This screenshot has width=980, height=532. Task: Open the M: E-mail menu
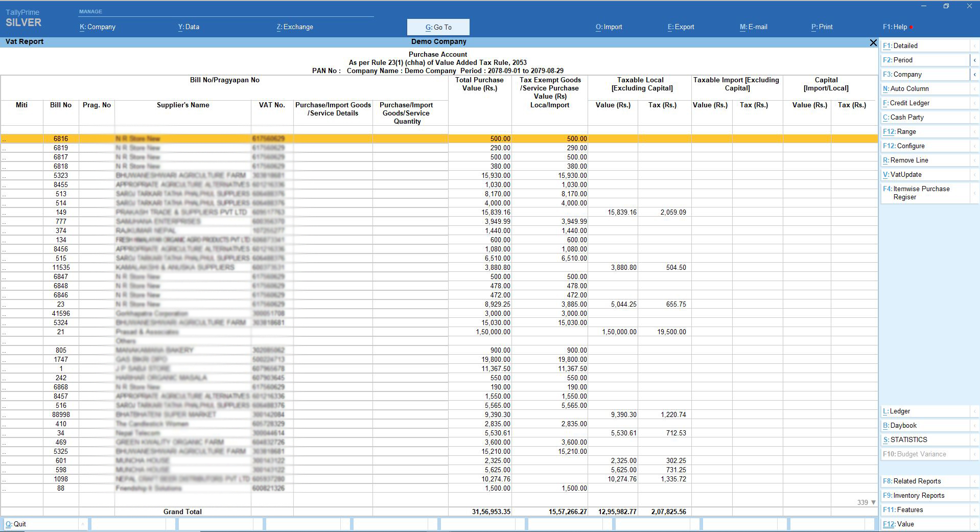tap(753, 27)
